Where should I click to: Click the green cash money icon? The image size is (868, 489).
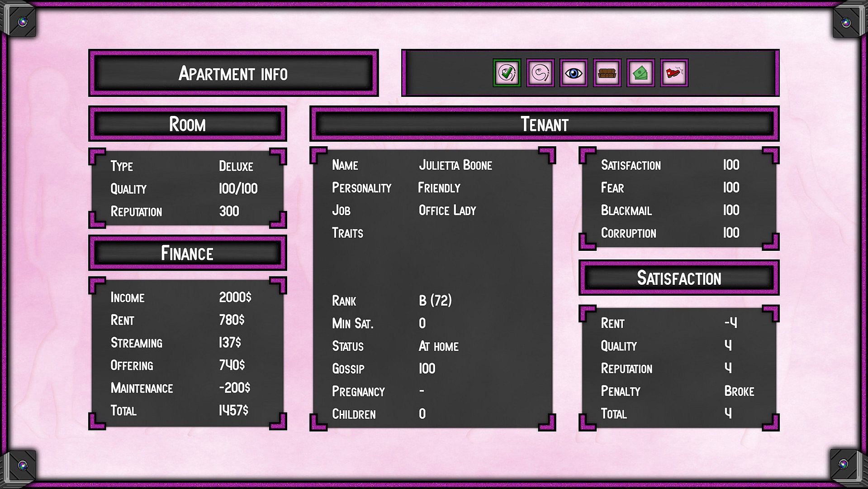(x=640, y=73)
